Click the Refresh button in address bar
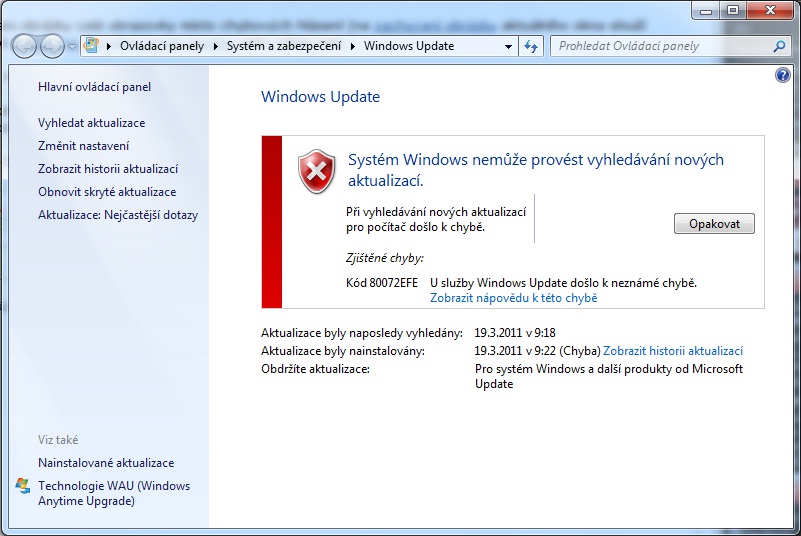This screenshot has height=536, width=801. (531, 46)
